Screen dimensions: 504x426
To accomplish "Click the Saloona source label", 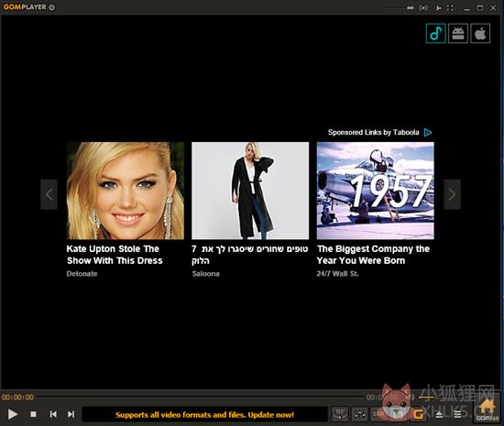I will point(205,274).
